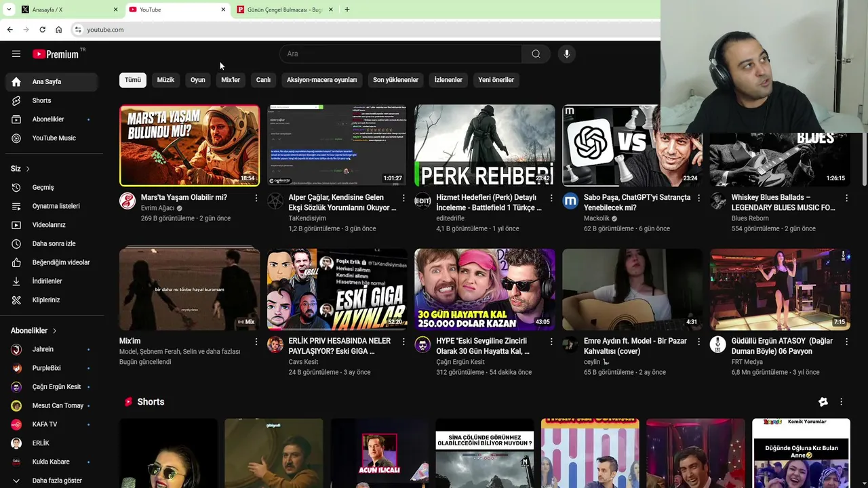Select Aksiyon-macera oyunları chip

(x=321, y=80)
